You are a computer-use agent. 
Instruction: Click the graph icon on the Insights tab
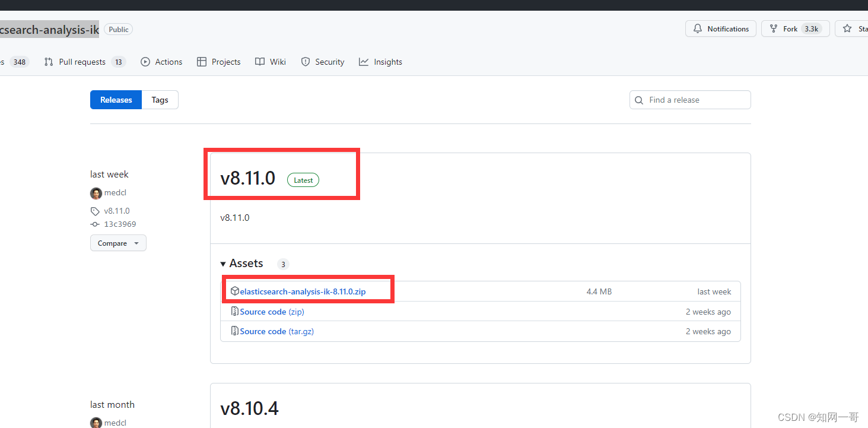(x=364, y=62)
